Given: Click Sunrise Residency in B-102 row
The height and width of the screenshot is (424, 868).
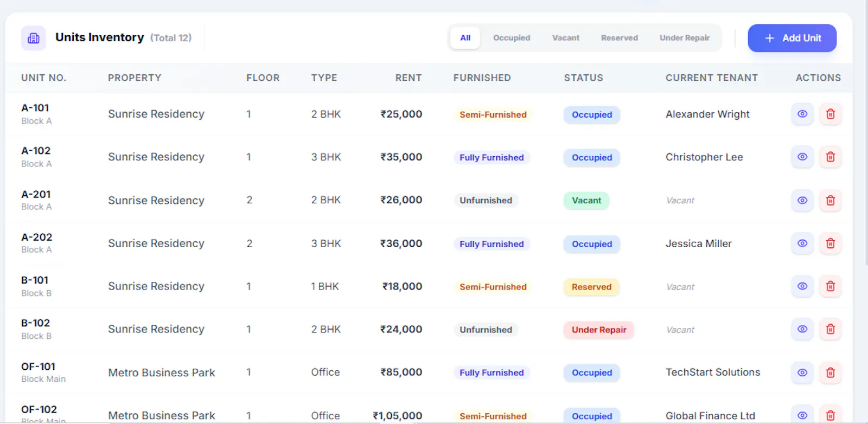Looking at the screenshot, I should click(x=156, y=329).
